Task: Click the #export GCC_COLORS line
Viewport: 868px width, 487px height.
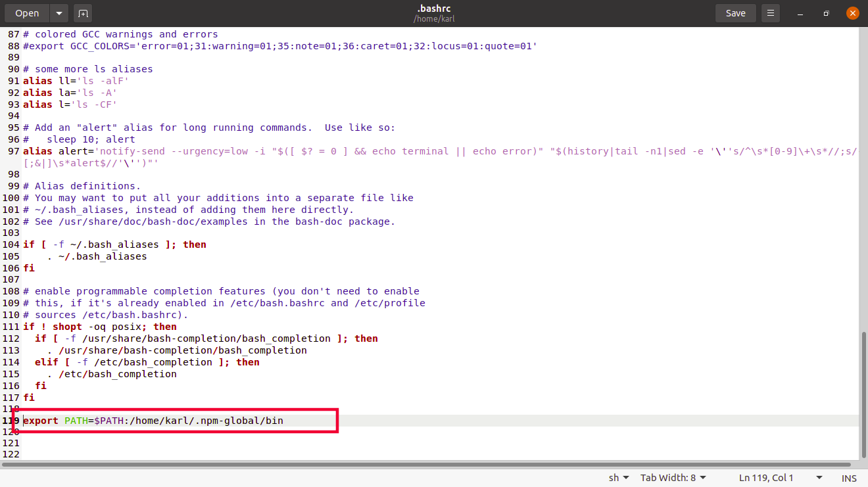Action: [x=280, y=46]
